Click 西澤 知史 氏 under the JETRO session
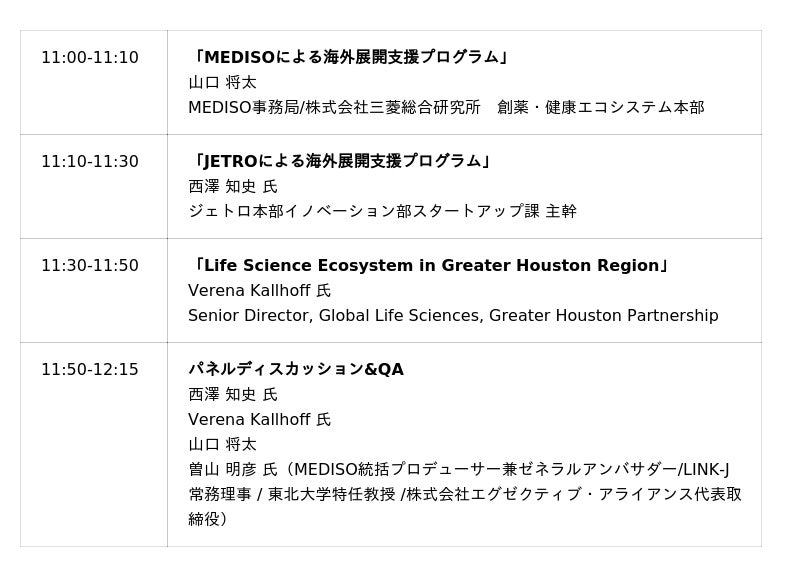Viewport: 800px width, 577px height. click(x=233, y=187)
